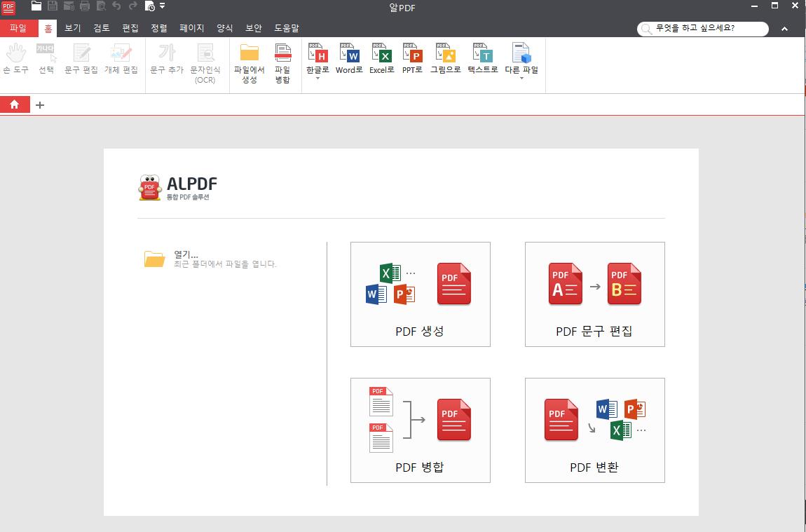806x532 pixels.
Task: Convert PDF using Excel로 icon
Action: pyautogui.click(x=381, y=60)
